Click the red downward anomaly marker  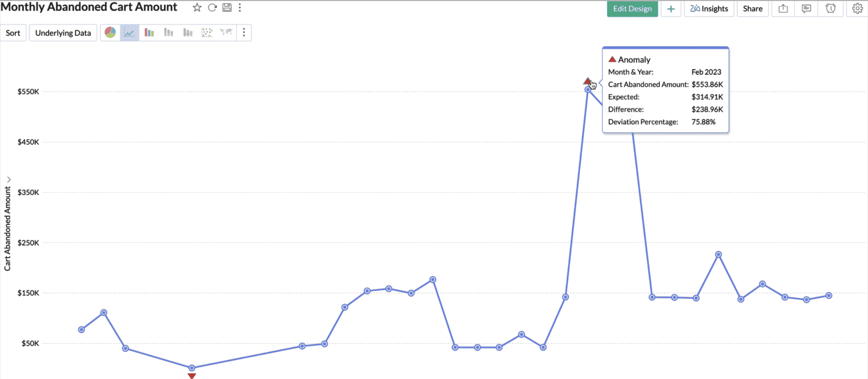(x=192, y=376)
